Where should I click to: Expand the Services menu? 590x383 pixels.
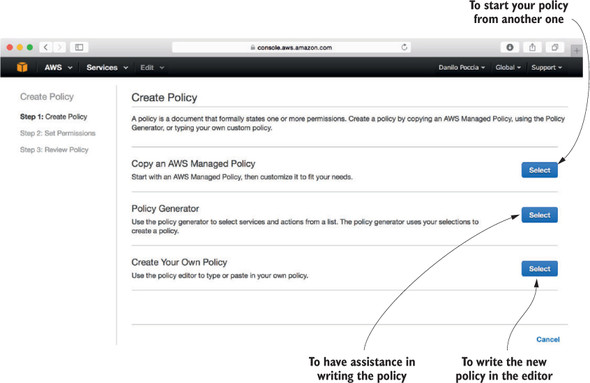[x=107, y=67]
